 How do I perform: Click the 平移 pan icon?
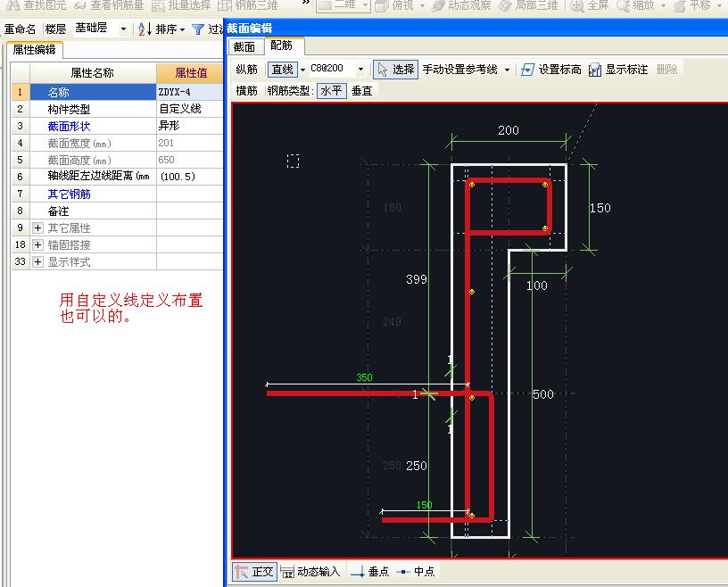pos(680,5)
